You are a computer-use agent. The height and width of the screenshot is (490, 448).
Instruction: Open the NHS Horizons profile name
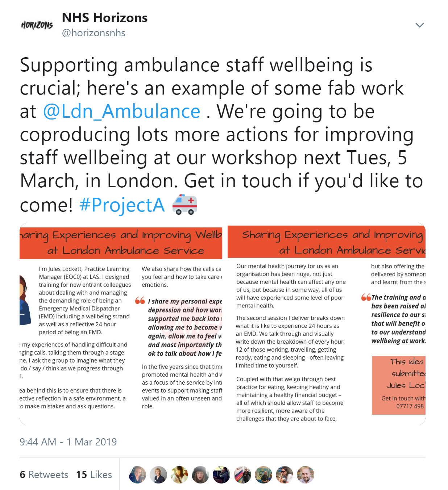[105, 17]
